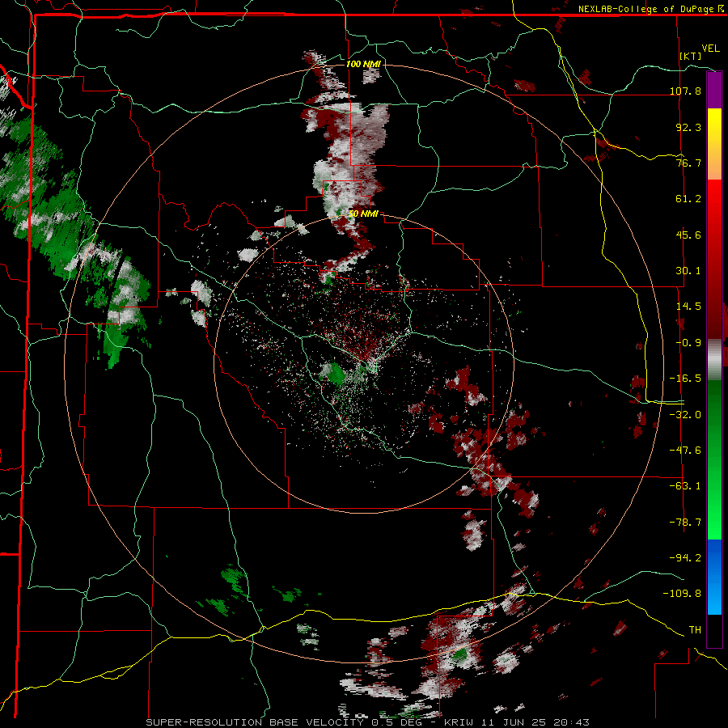This screenshot has height=728, width=728.
Task: Click the -47.6 velocity scale value
Action: pos(685,451)
